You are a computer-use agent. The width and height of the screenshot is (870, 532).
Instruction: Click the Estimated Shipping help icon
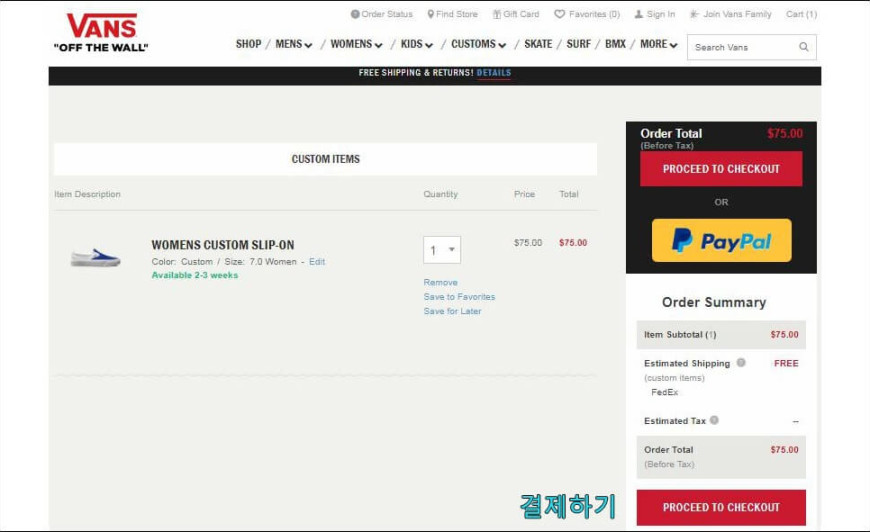[741, 363]
